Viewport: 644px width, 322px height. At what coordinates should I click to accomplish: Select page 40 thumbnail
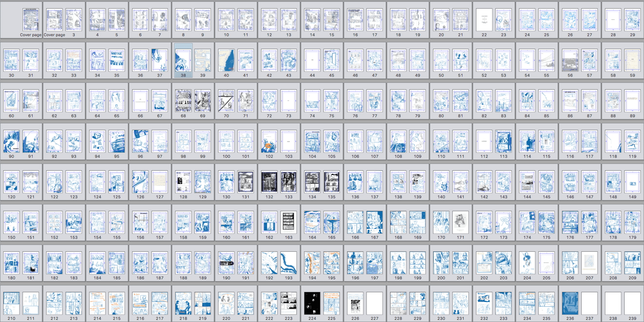(x=226, y=60)
